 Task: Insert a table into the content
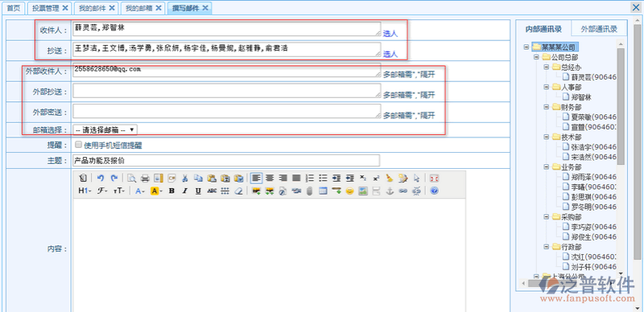click(x=324, y=191)
